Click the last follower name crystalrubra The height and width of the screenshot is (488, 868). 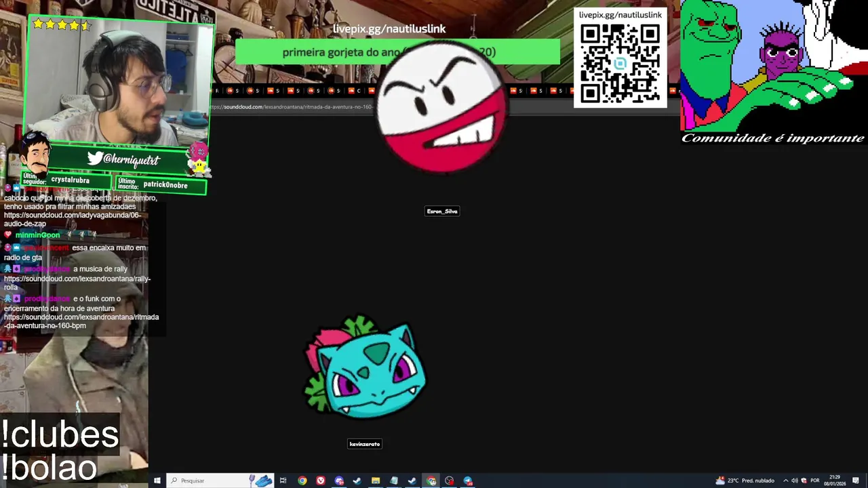(70, 180)
